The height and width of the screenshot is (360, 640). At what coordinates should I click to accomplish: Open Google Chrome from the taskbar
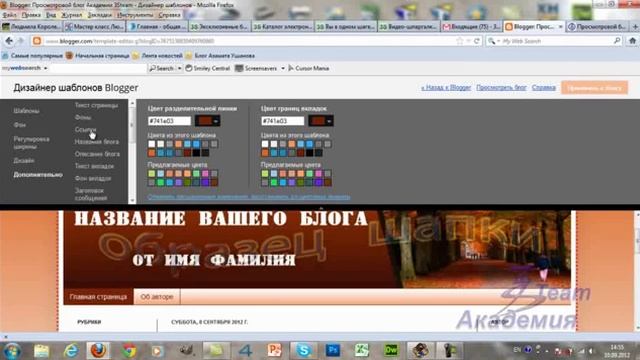[129, 351]
